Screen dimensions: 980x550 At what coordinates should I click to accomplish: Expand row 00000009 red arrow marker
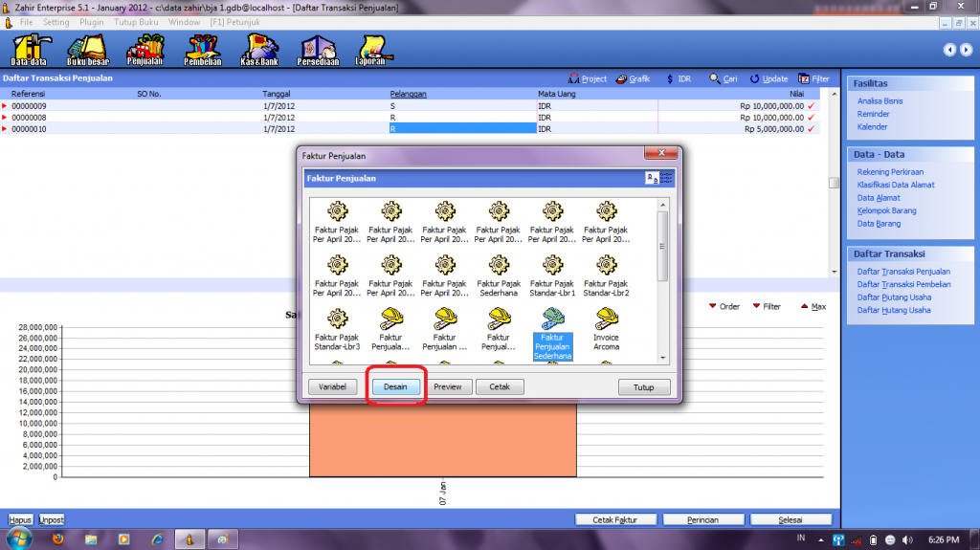click(x=5, y=106)
